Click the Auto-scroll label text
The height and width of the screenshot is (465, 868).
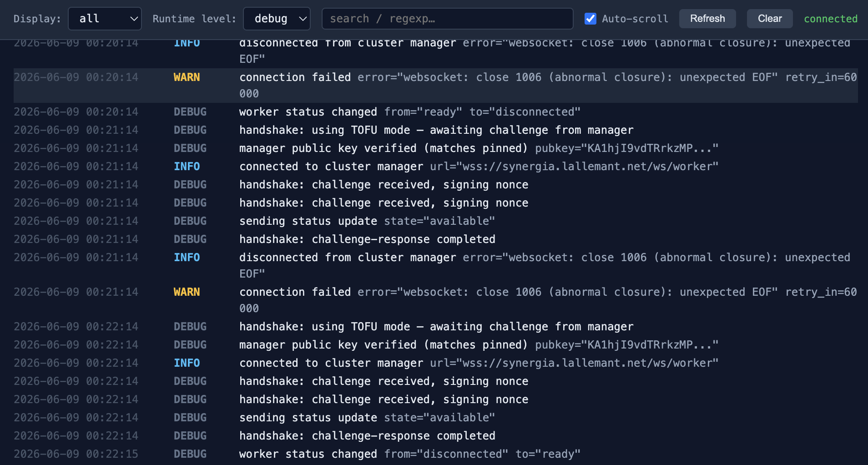635,19
